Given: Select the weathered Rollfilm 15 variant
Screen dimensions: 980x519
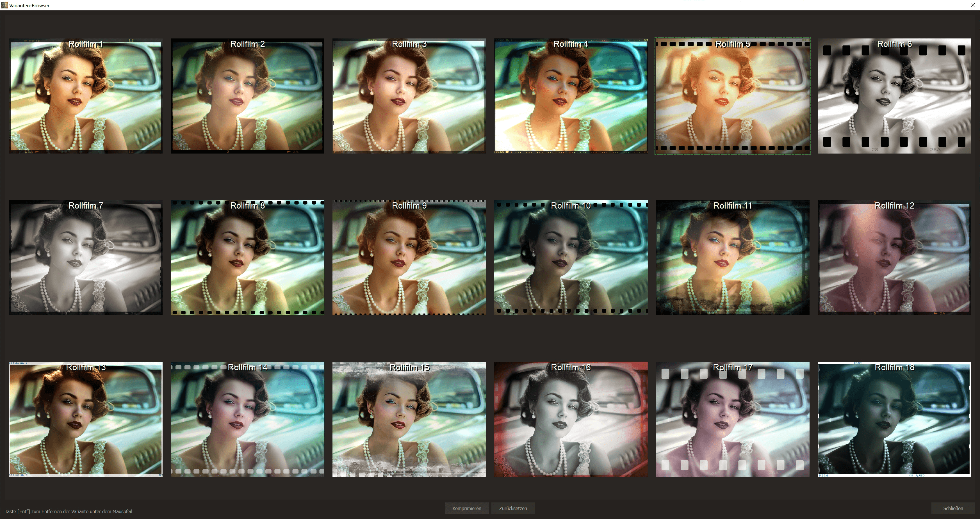Looking at the screenshot, I should [x=409, y=419].
